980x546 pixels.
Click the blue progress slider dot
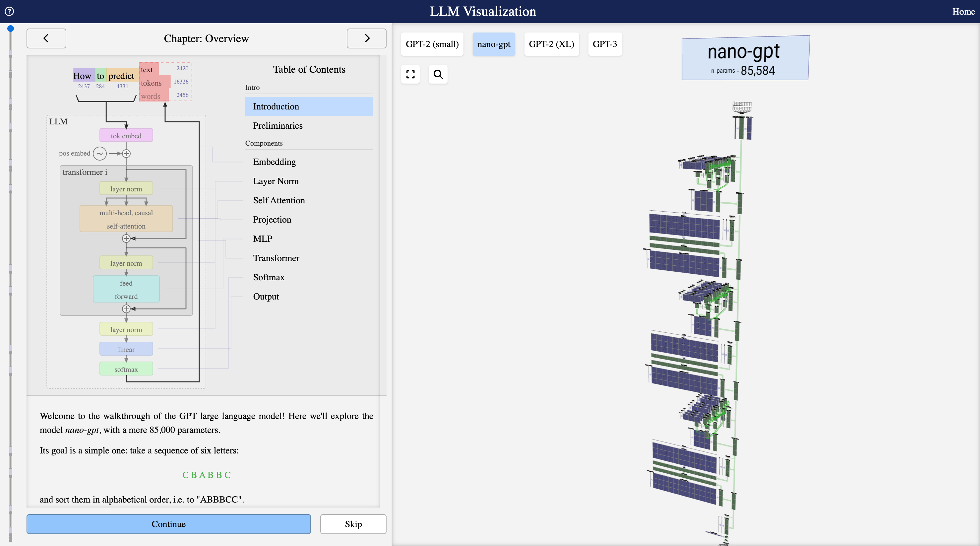point(11,29)
